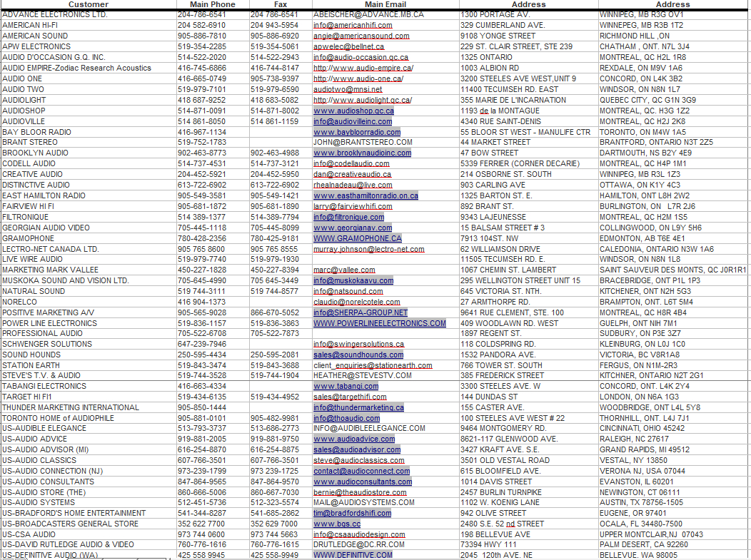Click phone number 416-967-1134
Screen dimensions: 751x560
tap(201, 132)
